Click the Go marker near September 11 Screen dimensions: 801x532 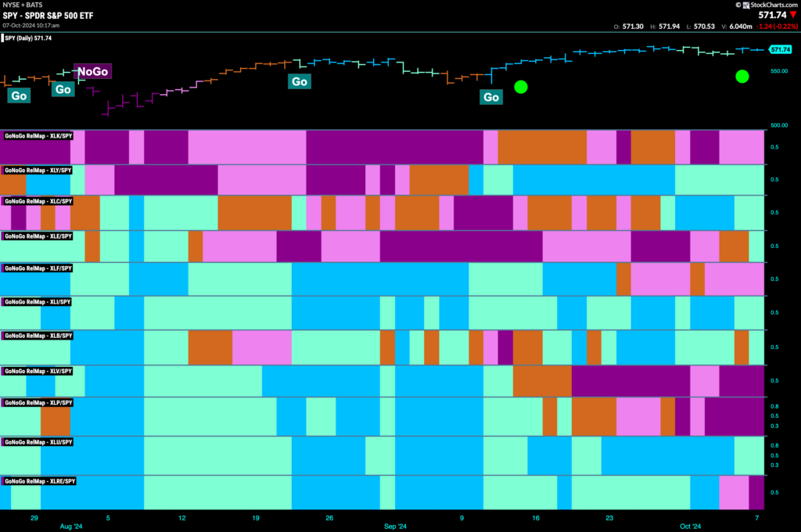click(491, 97)
